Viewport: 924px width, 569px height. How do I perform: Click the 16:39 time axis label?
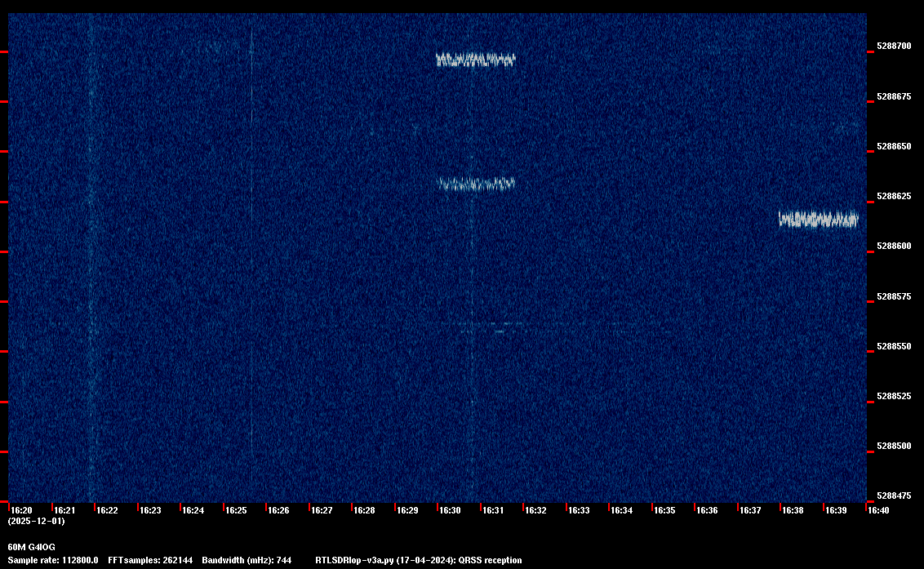tap(836, 510)
